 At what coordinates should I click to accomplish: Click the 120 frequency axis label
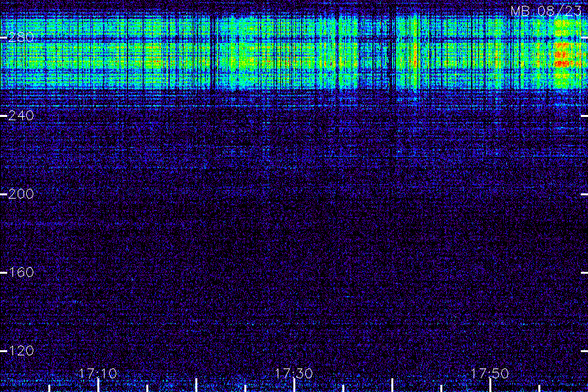(x=21, y=351)
